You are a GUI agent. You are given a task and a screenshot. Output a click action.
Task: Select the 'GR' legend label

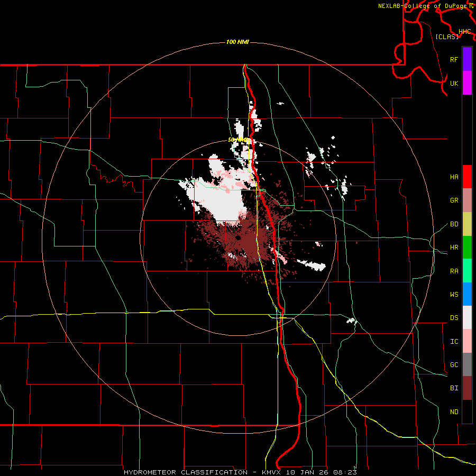pyautogui.click(x=454, y=200)
